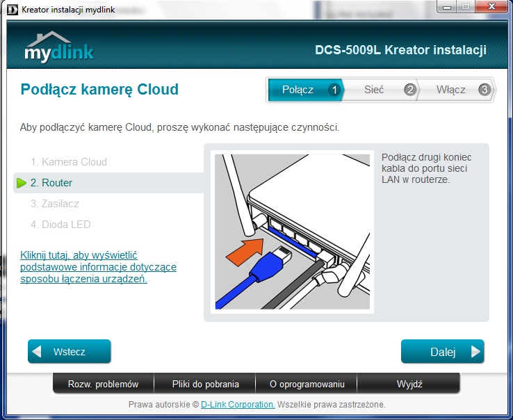Select the Połącz step tab
The image size is (513, 420).
(x=305, y=90)
